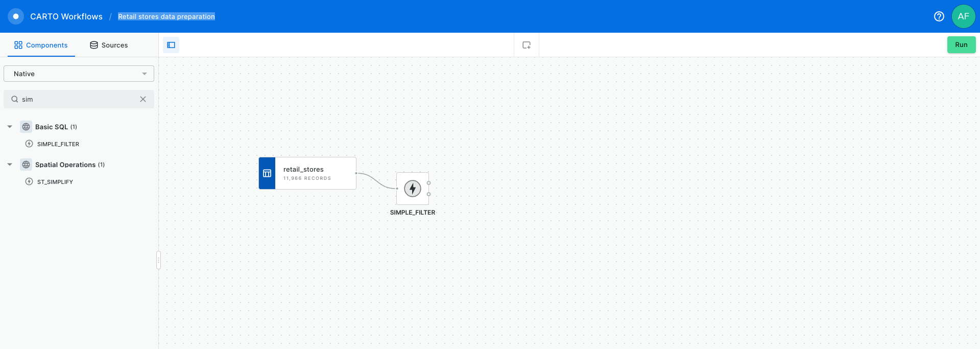Screen dimensions: 980x349
Task: Switch to the Sources tab
Action: point(109,45)
